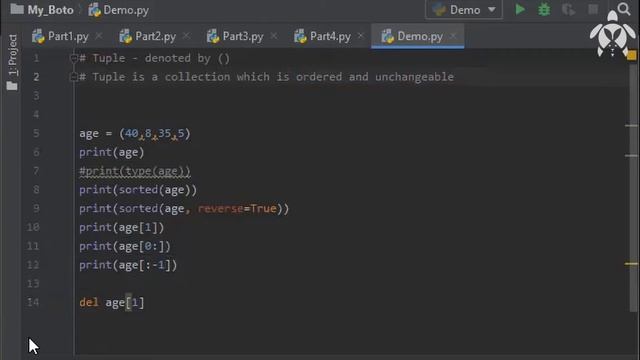Close the Demo.py tab
Viewport: 640px width, 360px height.
tap(453, 36)
